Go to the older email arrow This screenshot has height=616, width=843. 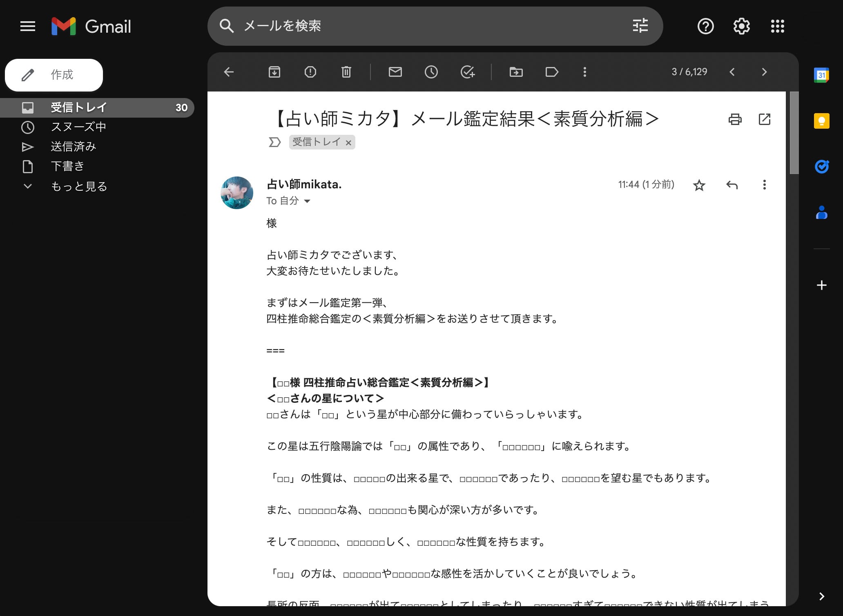click(x=764, y=72)
